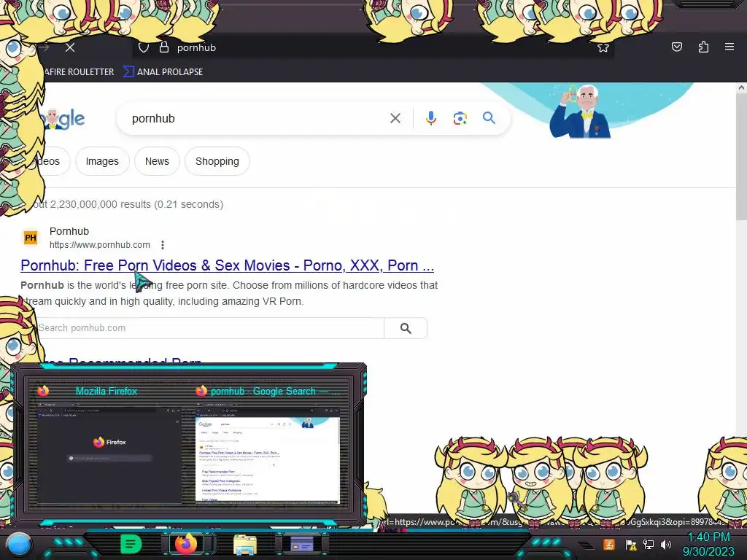Start voice search with microphone icon

430,118
